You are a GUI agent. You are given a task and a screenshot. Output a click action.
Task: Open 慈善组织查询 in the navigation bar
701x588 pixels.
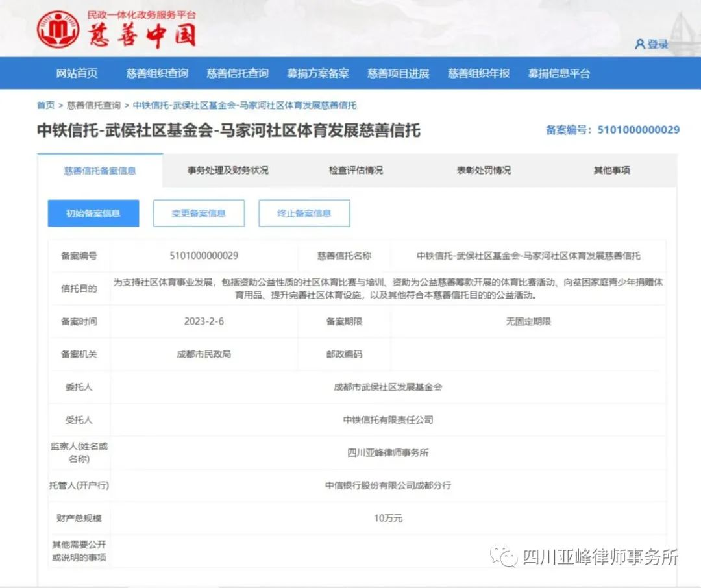pos(157,73)
